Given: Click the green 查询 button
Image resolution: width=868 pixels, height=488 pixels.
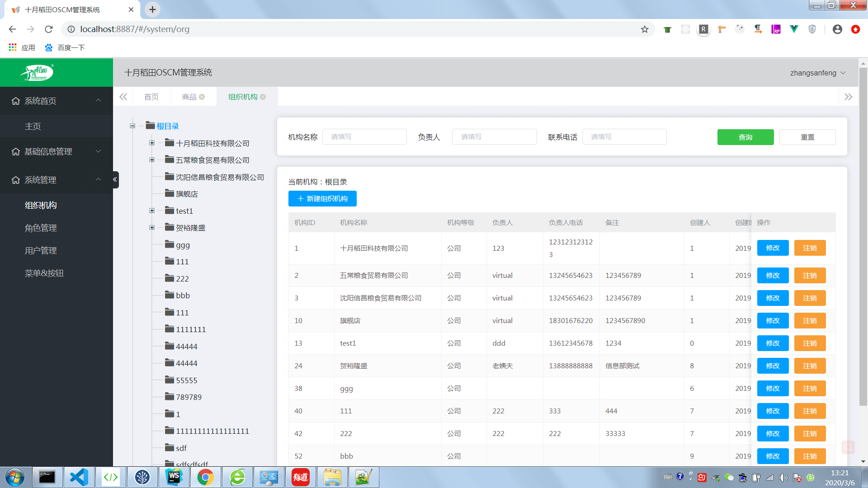Looking at the screenshot, I should pos(745,137).
